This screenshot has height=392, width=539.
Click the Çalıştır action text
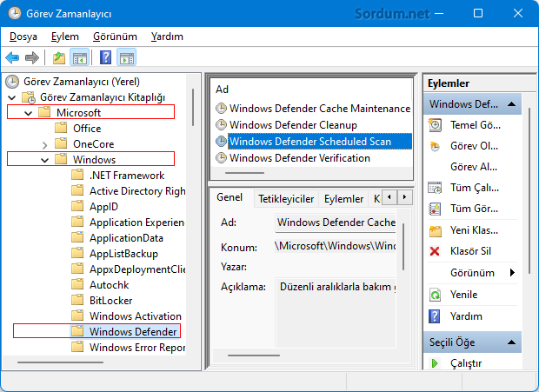point(466,363)
